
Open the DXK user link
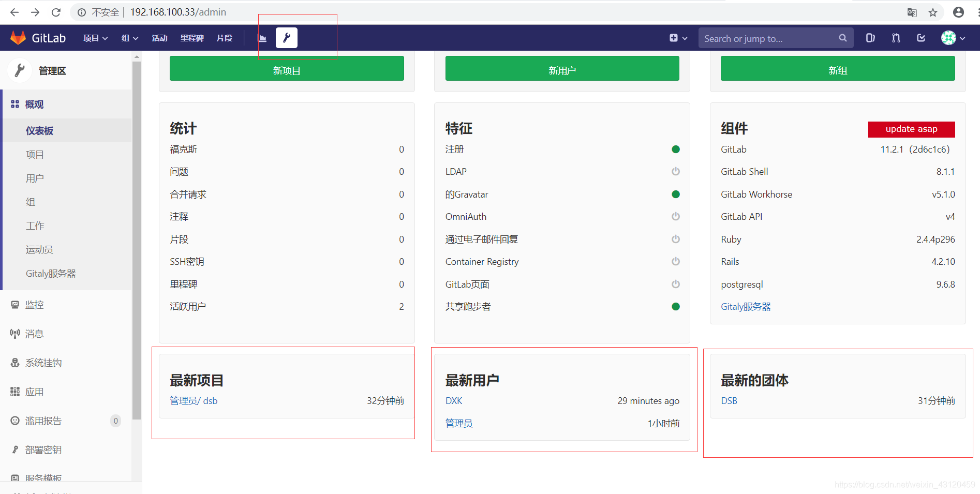click(x=454, y=401)
